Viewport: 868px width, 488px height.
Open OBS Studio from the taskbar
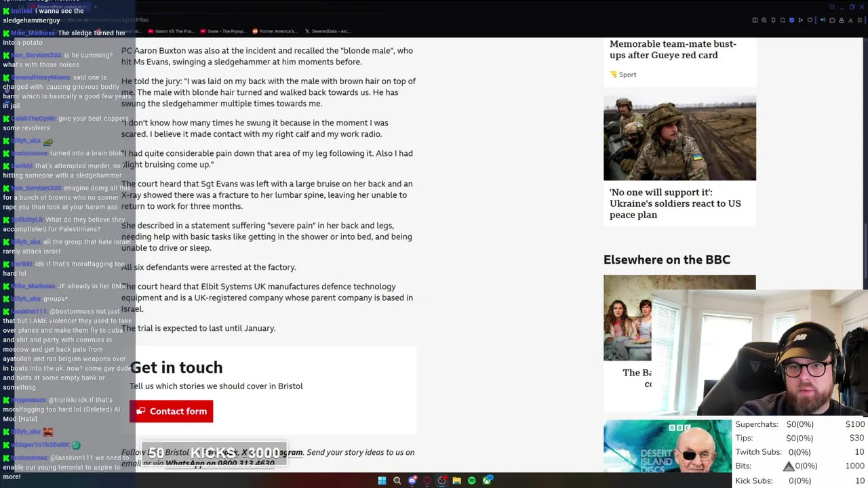(x=442, y=481)
